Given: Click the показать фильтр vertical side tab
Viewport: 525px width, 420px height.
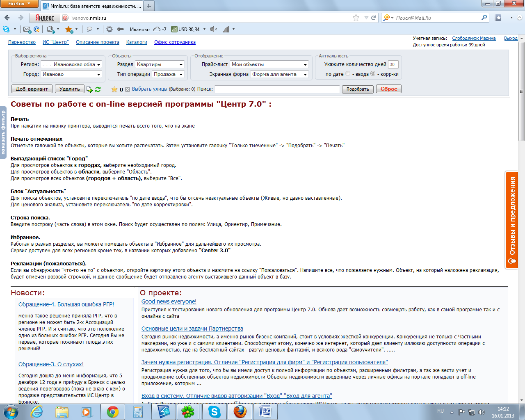Looking at the screenshot, I should coord(3,132).
